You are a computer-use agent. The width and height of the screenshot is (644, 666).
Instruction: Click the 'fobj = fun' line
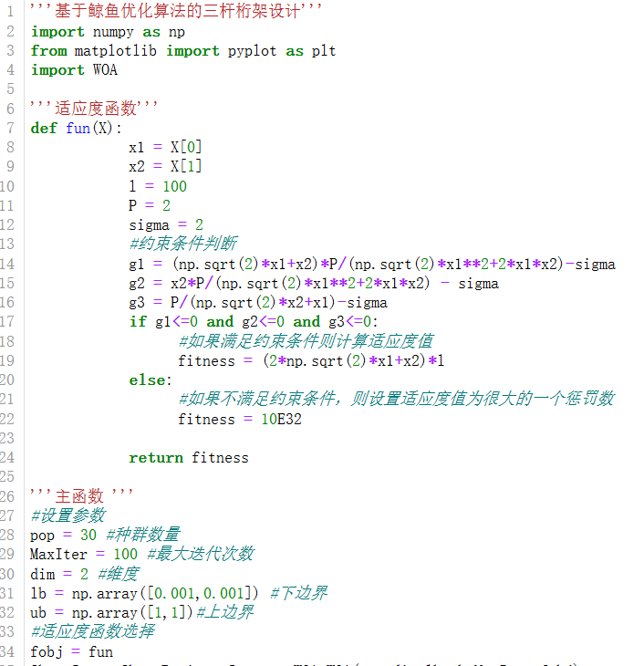71,651
